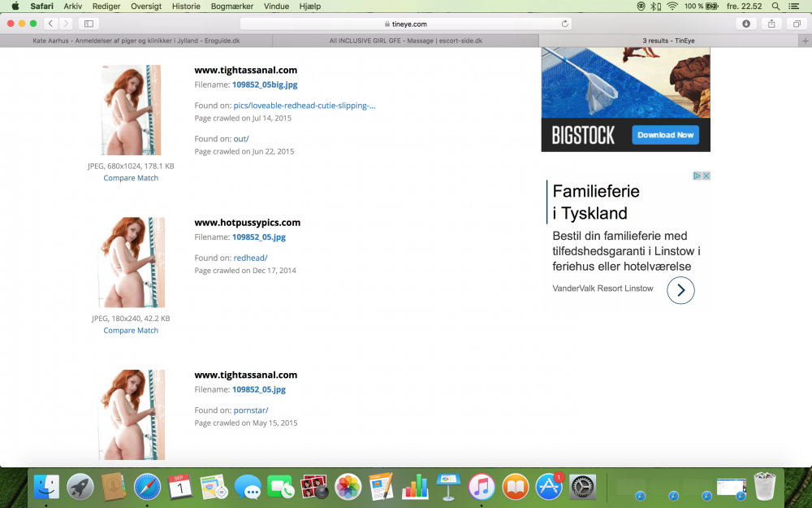The height and width of the screenshot is (508, 812).
Task: Open the Oversigt menu
Action: 146,7
